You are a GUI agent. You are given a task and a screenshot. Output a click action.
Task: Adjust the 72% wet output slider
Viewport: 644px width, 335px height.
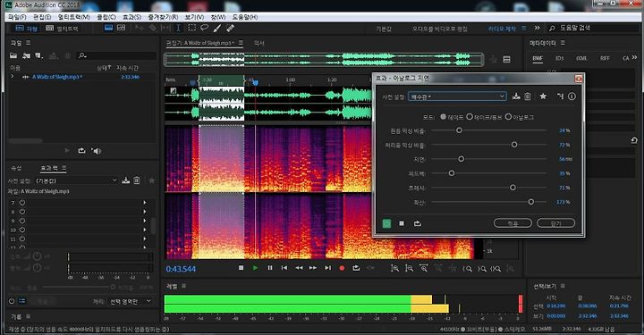click(514, 145)
